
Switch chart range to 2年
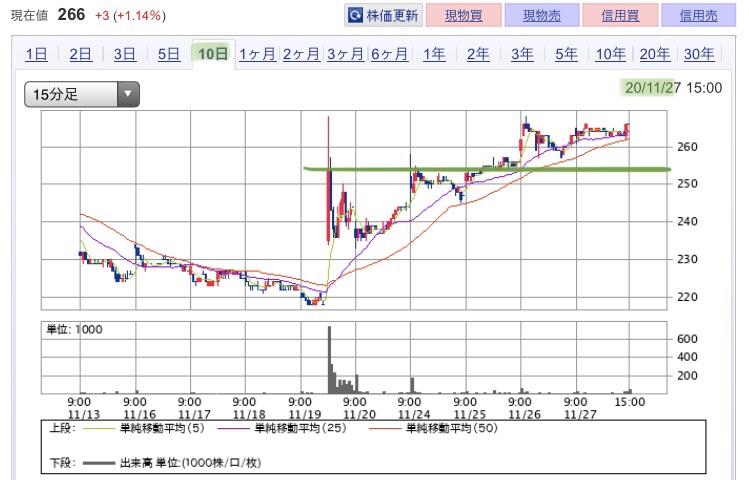click(x=478, y=54)
